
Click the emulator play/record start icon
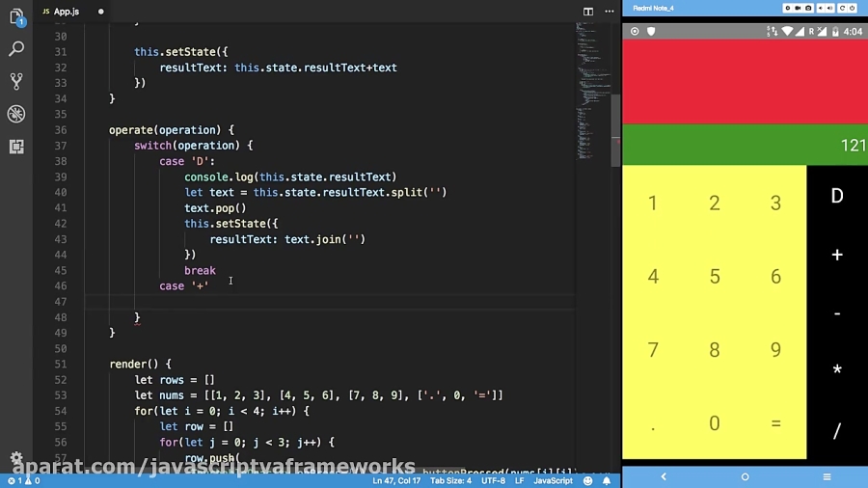(x=787, y=9)
